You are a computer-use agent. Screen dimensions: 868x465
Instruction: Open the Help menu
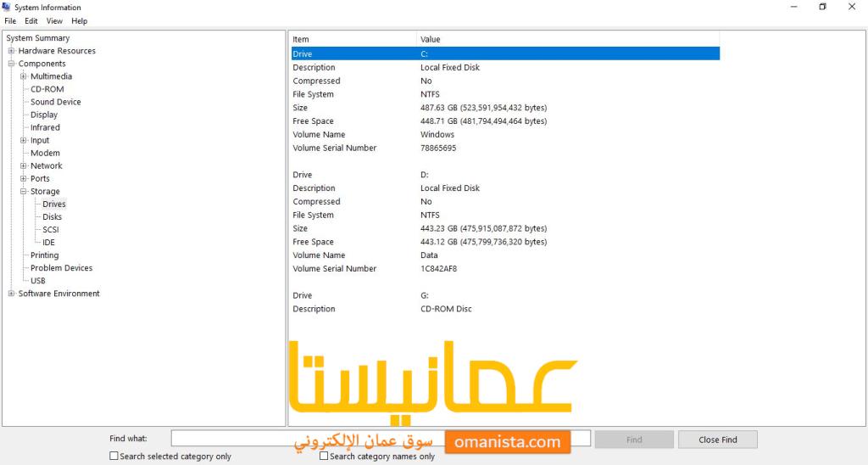pos(79,20)
